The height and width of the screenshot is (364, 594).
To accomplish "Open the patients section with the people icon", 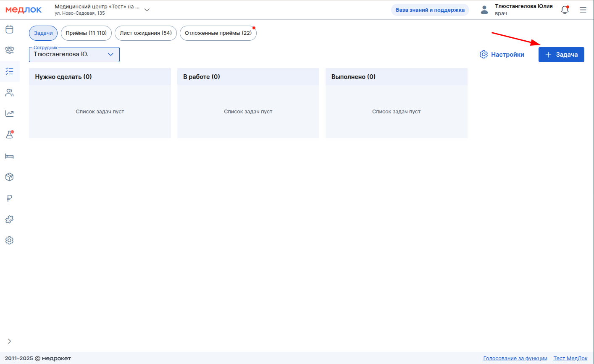I will click(x=9, y=93).
